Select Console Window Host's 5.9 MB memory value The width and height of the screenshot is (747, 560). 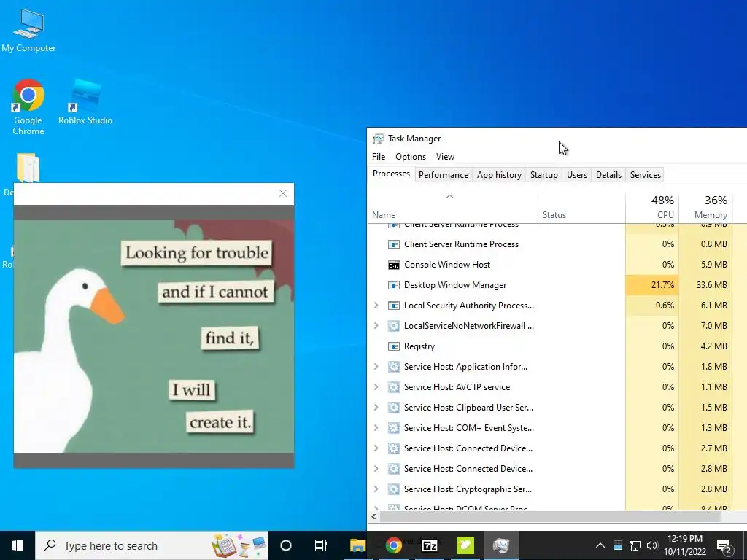[713, 265]
